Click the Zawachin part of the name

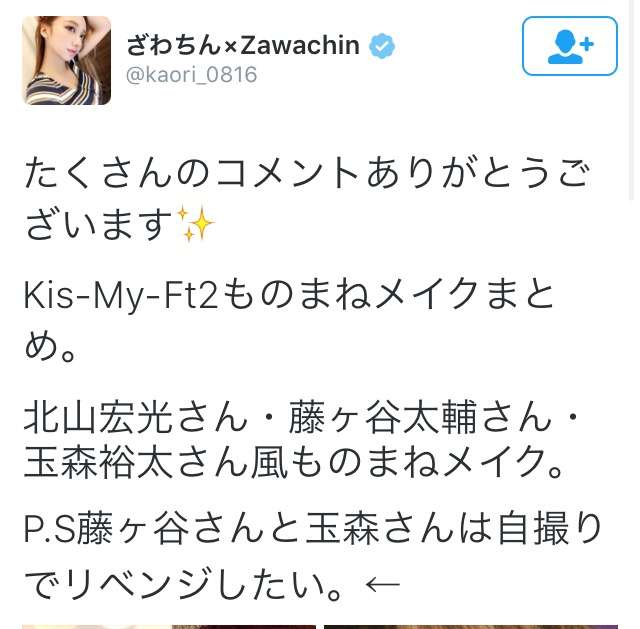(300, 45)
